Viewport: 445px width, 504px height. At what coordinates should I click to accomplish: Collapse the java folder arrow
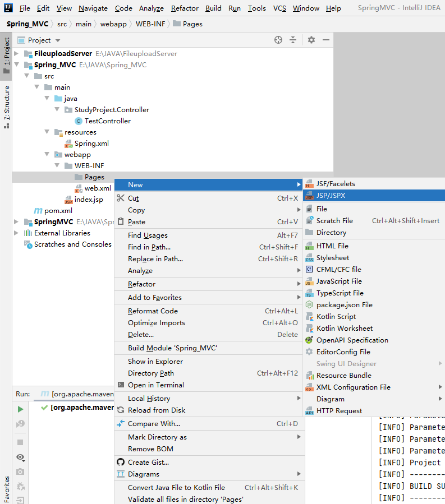point(47,98)
